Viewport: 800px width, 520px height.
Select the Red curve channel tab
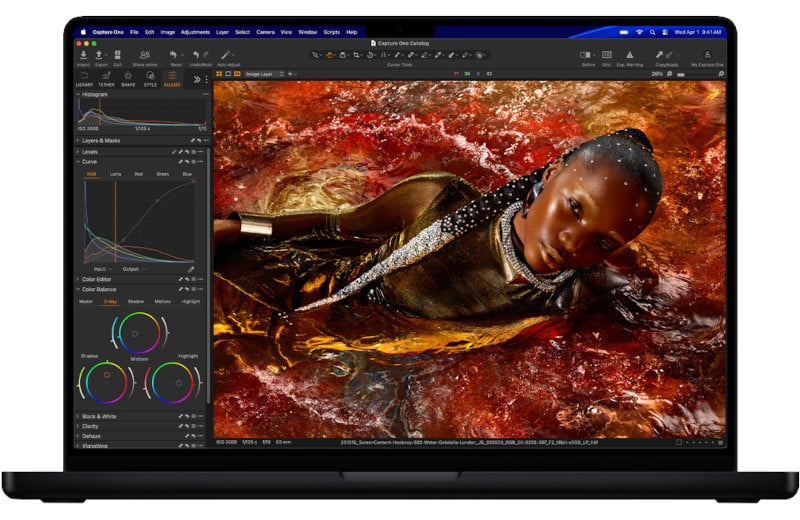click(139, 174)
